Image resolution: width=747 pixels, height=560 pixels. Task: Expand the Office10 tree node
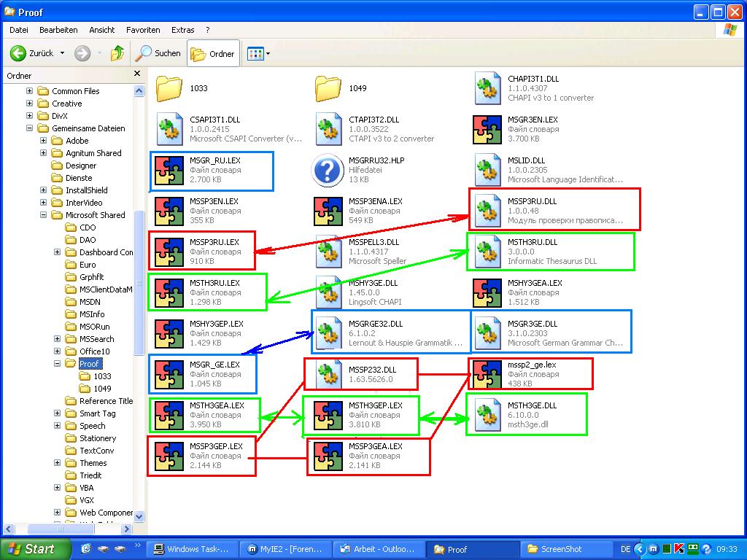[x=57, y=351]
